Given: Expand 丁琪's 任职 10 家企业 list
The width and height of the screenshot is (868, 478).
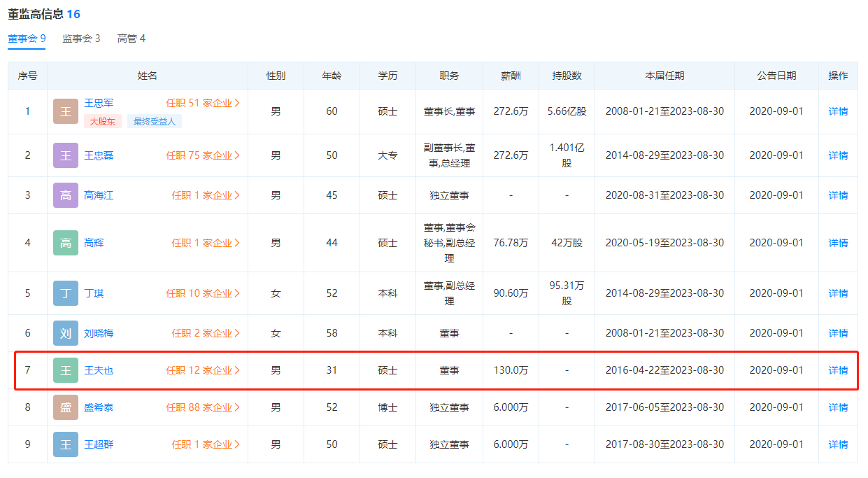Looking at the screenshot, I should (x=203, y=293).
